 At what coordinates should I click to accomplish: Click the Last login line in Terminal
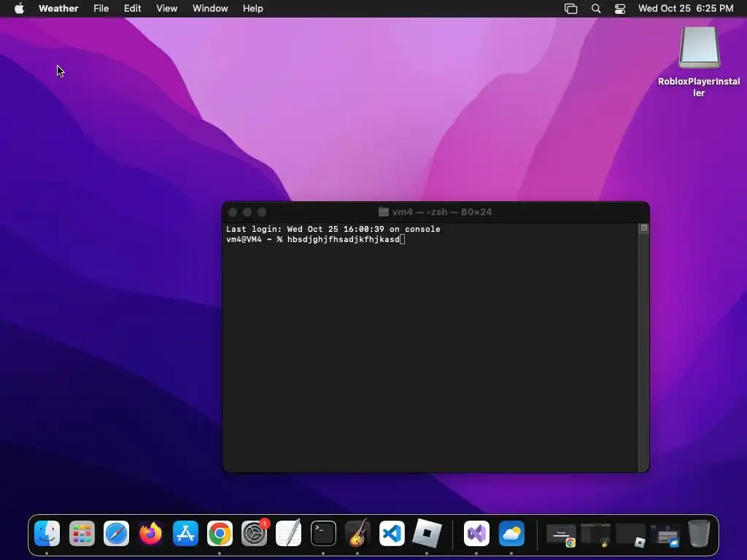pyautogui.click(x=333, y=229)
